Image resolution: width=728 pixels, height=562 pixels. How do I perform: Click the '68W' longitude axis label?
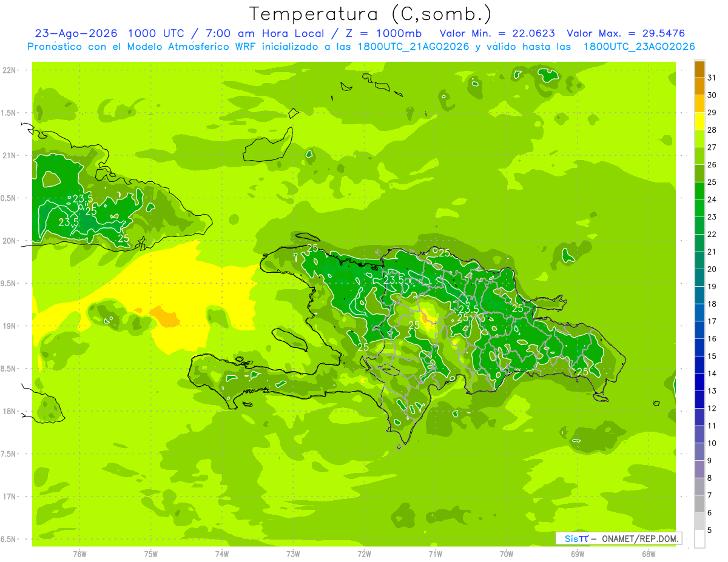pos(648,554)
